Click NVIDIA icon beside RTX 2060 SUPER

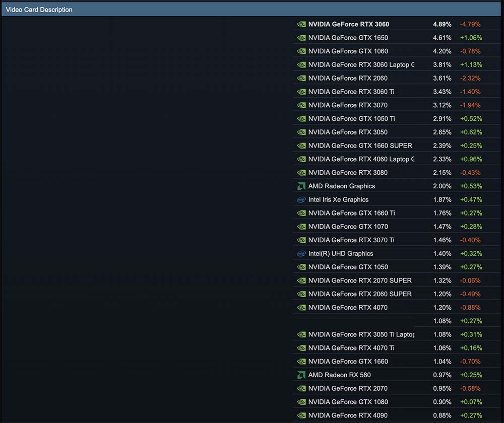click(x=301, y=294)
